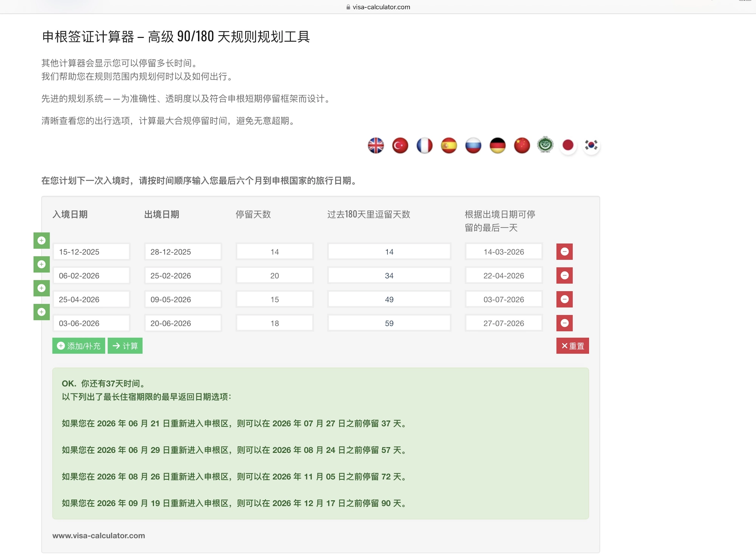Click the exit date field 20-06-2026
756x559 pixels.
click(x=183, y=323)
